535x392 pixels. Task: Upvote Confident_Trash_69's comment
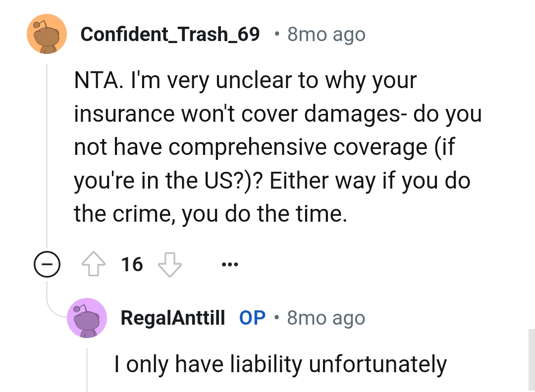click(94, 264)
